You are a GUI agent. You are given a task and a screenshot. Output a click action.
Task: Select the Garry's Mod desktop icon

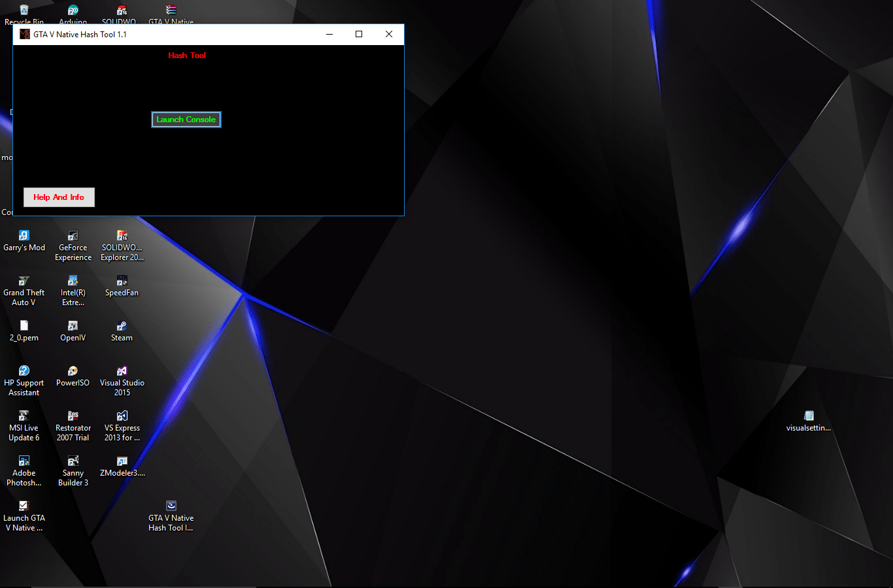coord(24,240)
